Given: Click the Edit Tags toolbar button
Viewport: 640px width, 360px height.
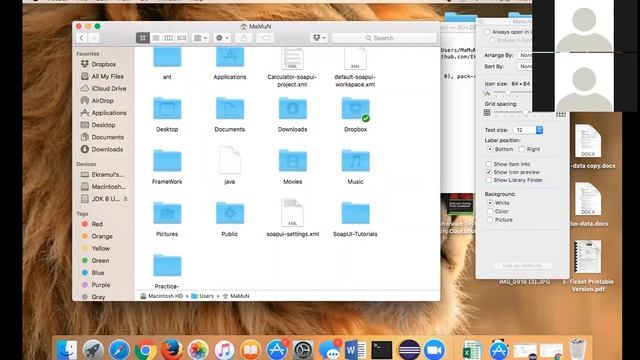Looking at the screenshot, I should [x=265, y=38].
